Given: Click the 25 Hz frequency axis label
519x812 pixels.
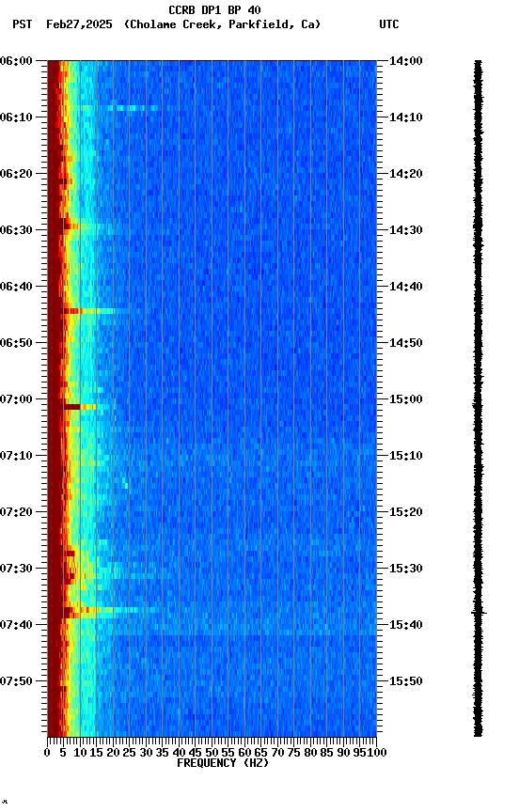Looking at the screenshot, I should pyautogui.click(x=130, y=753).
